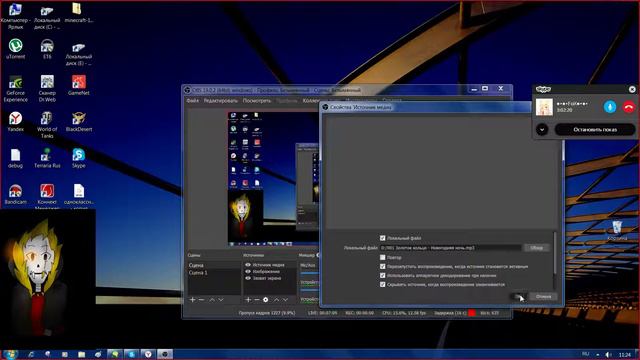Toggle hide source when playback ends checkbox
The height and width of the screenshot is (360, 640).
[382, 284]
